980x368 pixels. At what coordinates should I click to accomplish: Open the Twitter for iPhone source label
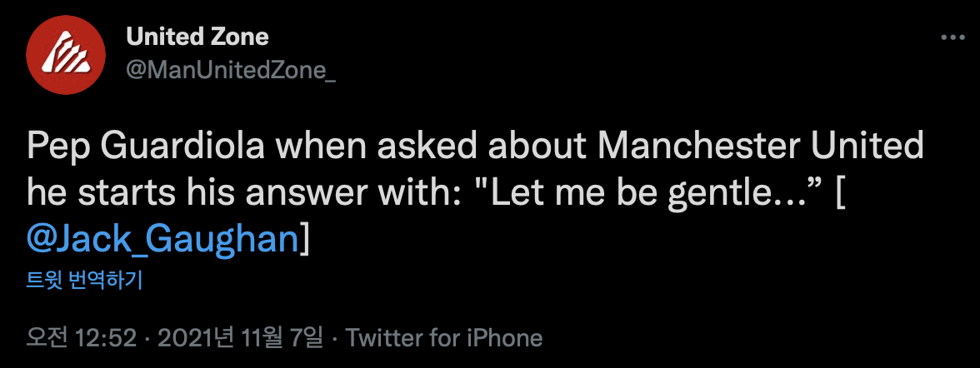click(444, 338)
